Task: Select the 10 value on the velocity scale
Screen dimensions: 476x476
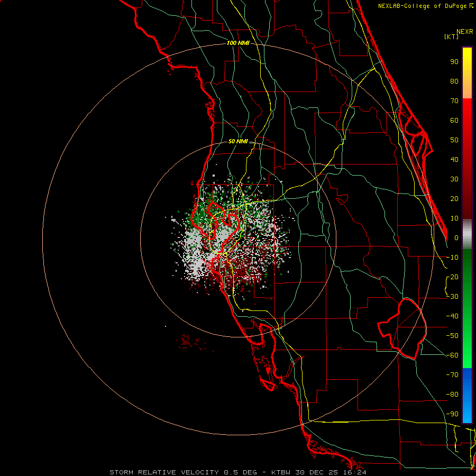Action: click(454, 218)
